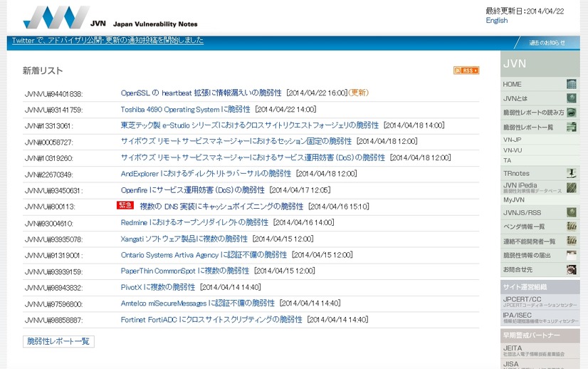Open the RSS feed icon
This screenshot has width=588, height=369.
coord(466,71)
